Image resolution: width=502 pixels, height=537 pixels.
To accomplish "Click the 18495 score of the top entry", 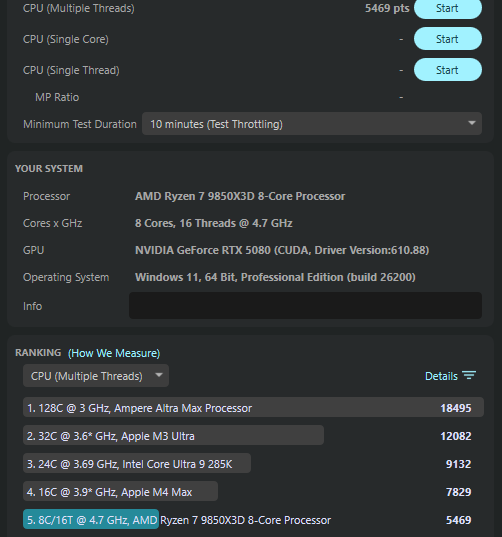I will pyautogui.click(x=455, y=408).
